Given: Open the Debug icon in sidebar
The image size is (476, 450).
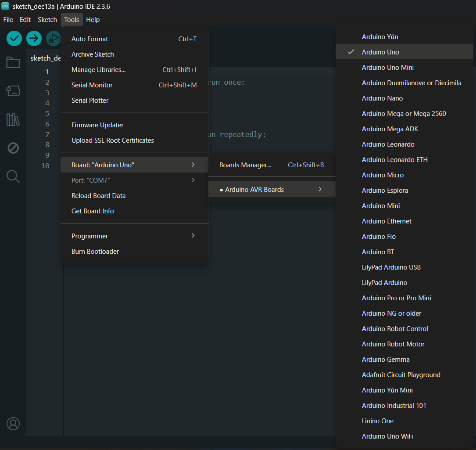Looking at the screenshot, I should click(13, 148).
